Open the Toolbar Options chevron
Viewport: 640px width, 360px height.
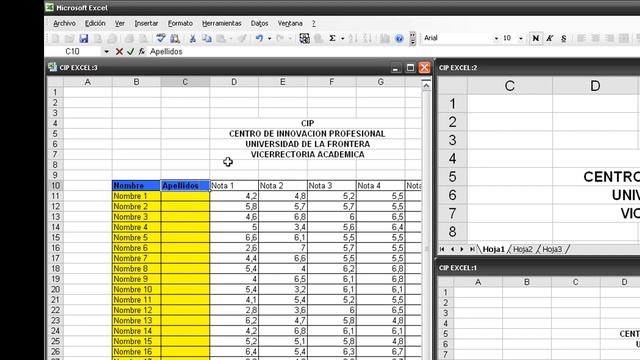click(x=412, y=38)
